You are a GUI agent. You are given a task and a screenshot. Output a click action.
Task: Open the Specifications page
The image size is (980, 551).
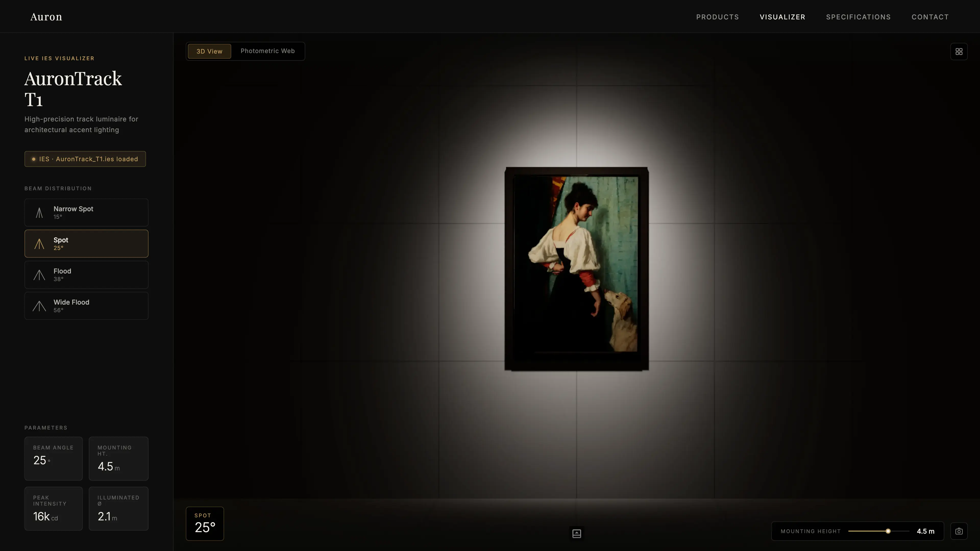coord(858,17)
